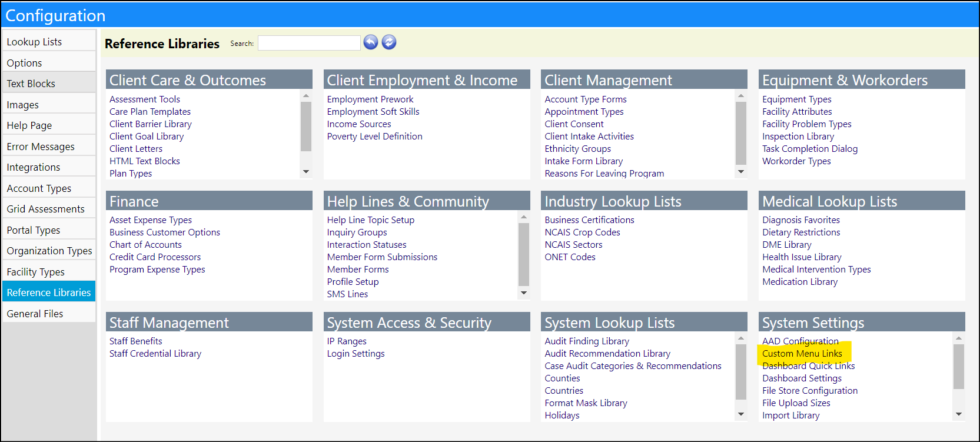The height and width of the screenshot is (442, 980).
Task: Open Login Settings
Action: pos(356,354)
